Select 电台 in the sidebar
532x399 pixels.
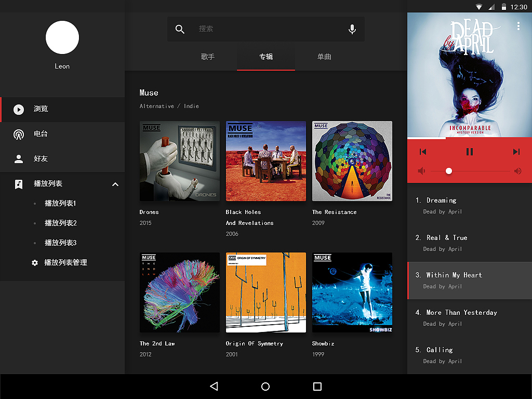pos(62,135)
